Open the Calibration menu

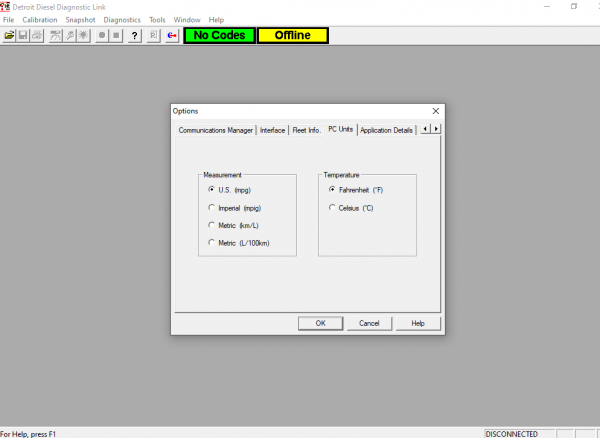(40, 20)
